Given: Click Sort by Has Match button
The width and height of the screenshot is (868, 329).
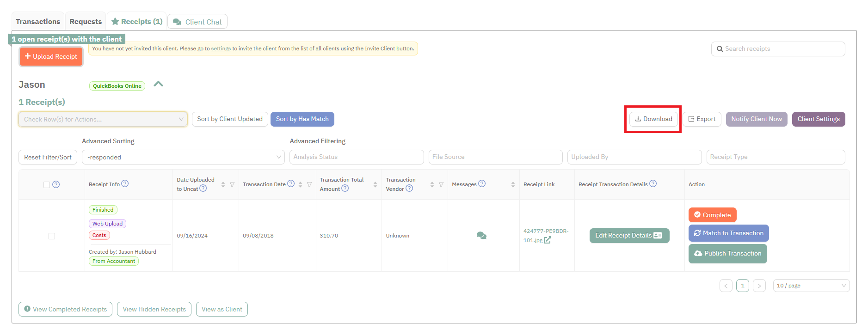Looking at the screenshot, I should tap(302, 119).
